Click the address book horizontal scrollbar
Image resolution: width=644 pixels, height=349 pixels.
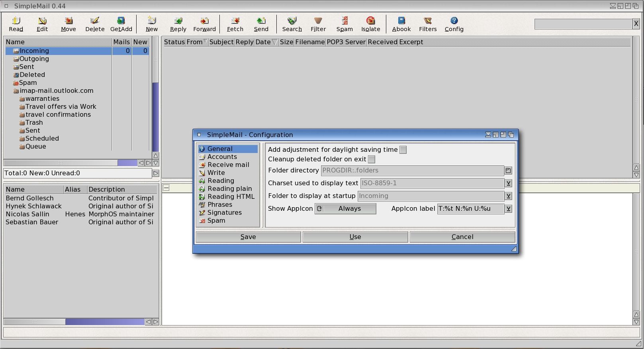pos(74,322)
